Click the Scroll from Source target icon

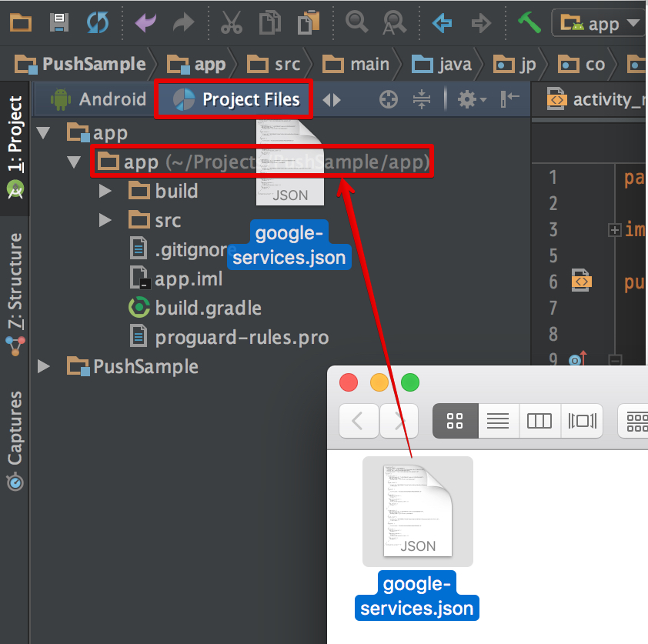click(389, 99)
